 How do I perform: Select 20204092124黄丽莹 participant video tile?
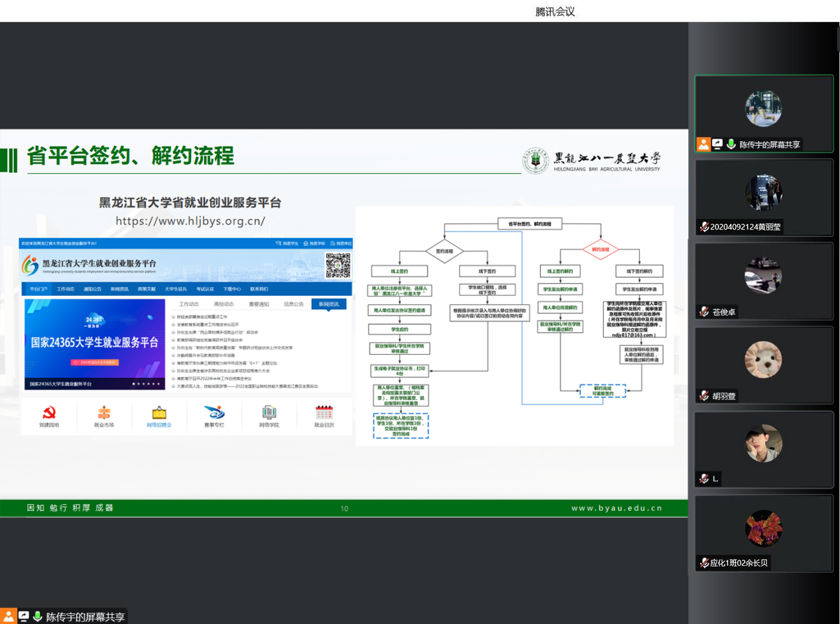click(x=763, y=198)
